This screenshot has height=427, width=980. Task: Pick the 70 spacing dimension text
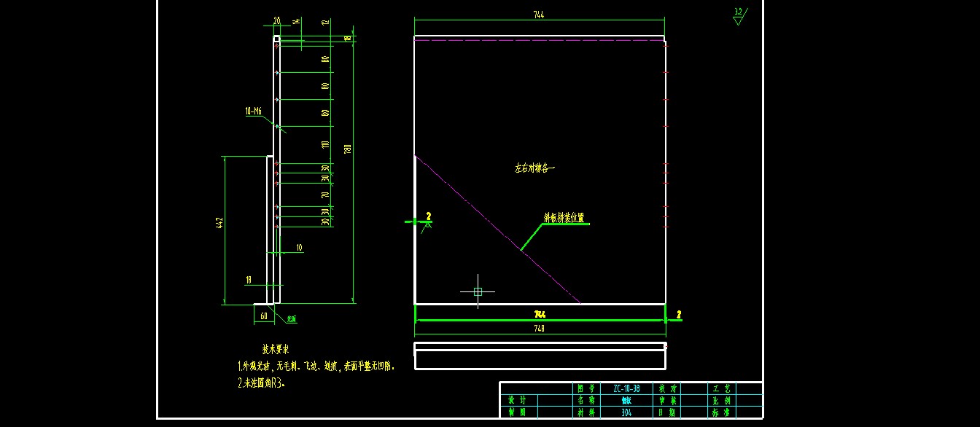(x=325, y=195)
